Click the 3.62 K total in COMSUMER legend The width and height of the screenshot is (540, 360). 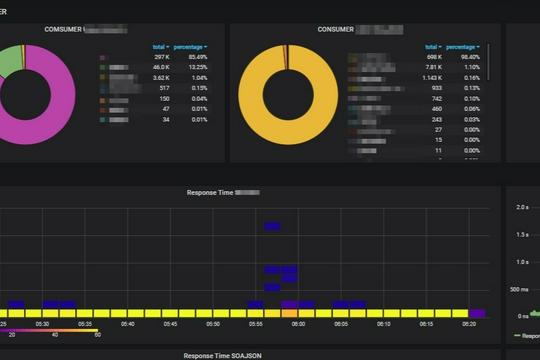161,78
